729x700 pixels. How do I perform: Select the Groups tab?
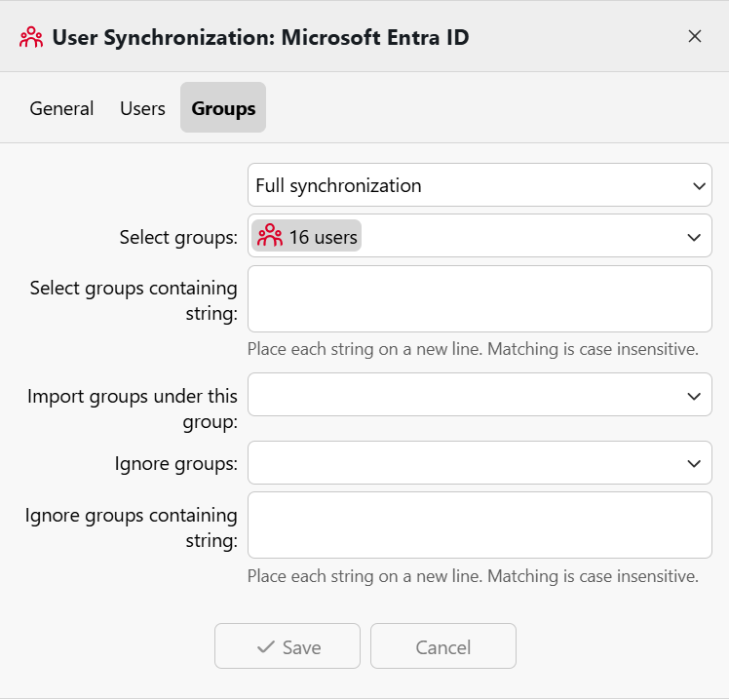[223, 108]
